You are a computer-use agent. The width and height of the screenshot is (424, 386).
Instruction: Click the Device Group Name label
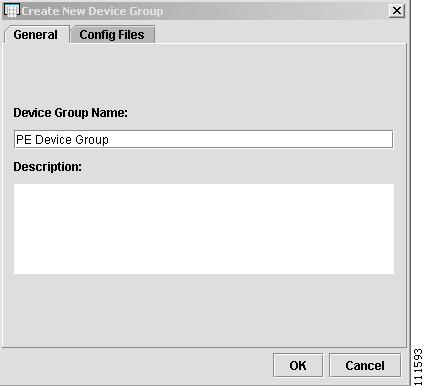pos(70,113)
